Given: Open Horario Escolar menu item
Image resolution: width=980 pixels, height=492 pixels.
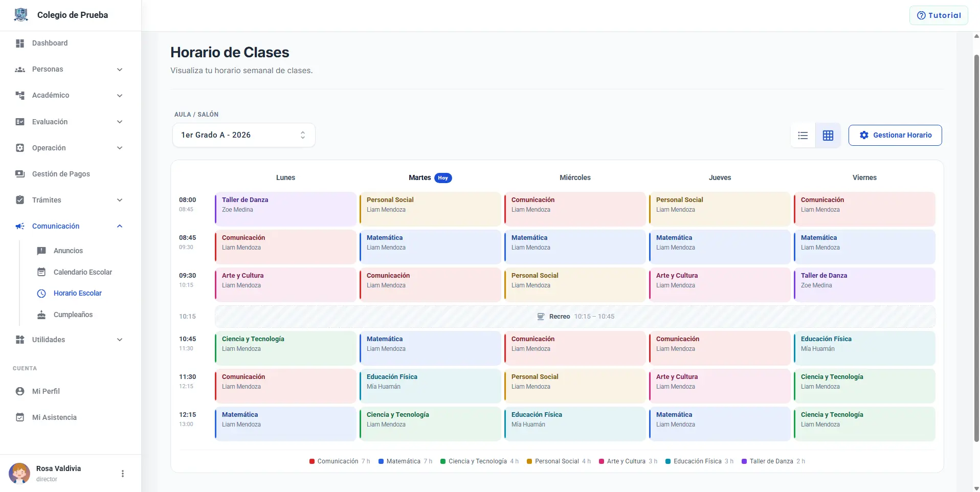Looking at the screenshot, I should click(77, 293).
